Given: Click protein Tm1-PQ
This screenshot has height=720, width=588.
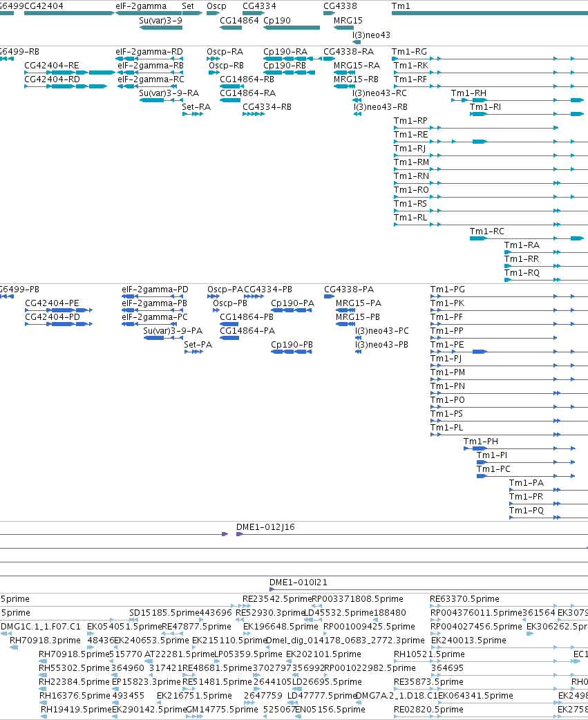Looking at the screenshot, I should [x=549, y=518].
